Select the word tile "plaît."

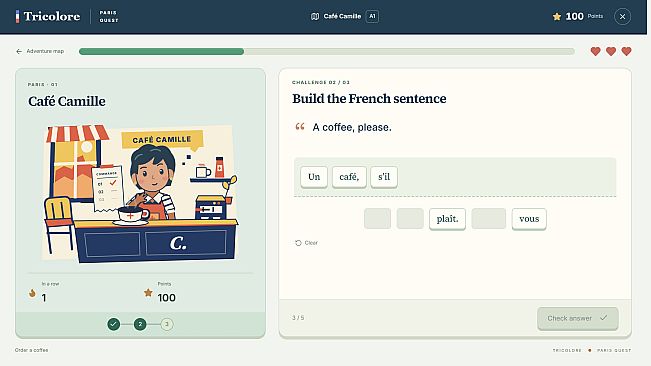(447, 219)
